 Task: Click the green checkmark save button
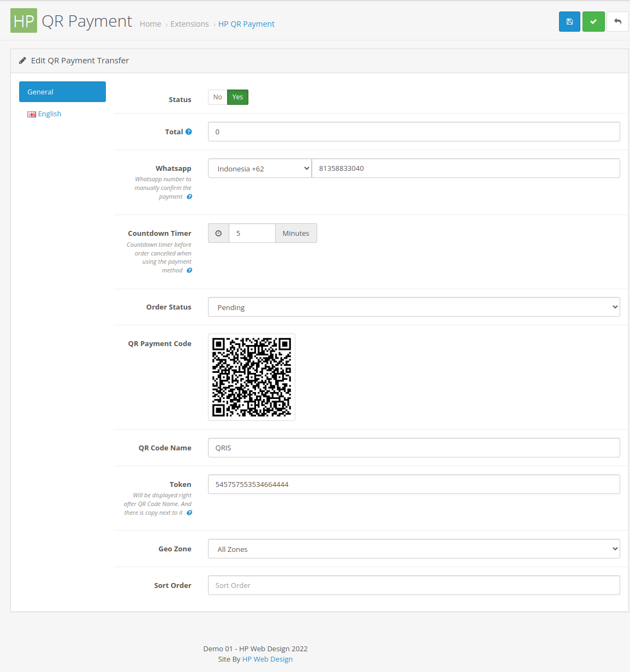point(593,22)
